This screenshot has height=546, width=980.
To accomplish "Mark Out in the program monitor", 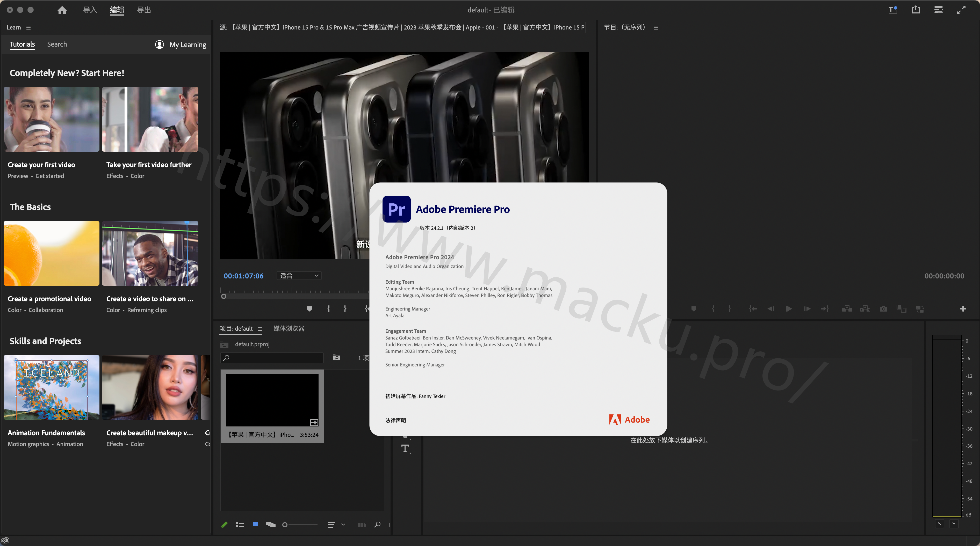I will (729, 309).
